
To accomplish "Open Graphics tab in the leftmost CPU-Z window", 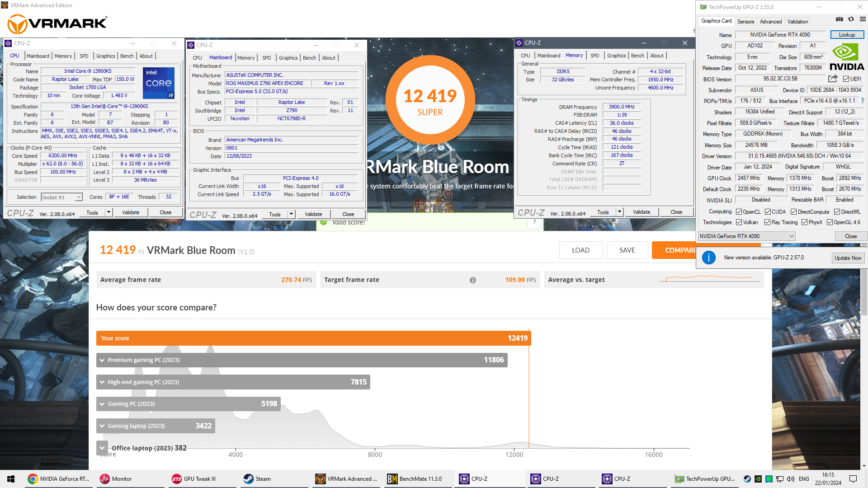I will point(105,56).
